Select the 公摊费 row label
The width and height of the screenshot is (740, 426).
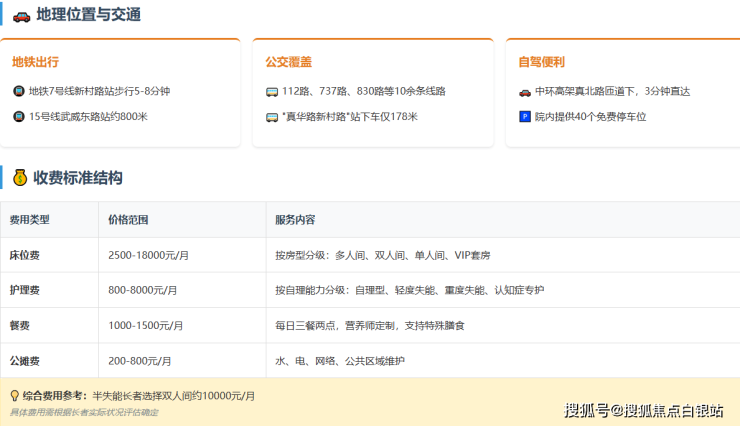click(x=25, y=361)
